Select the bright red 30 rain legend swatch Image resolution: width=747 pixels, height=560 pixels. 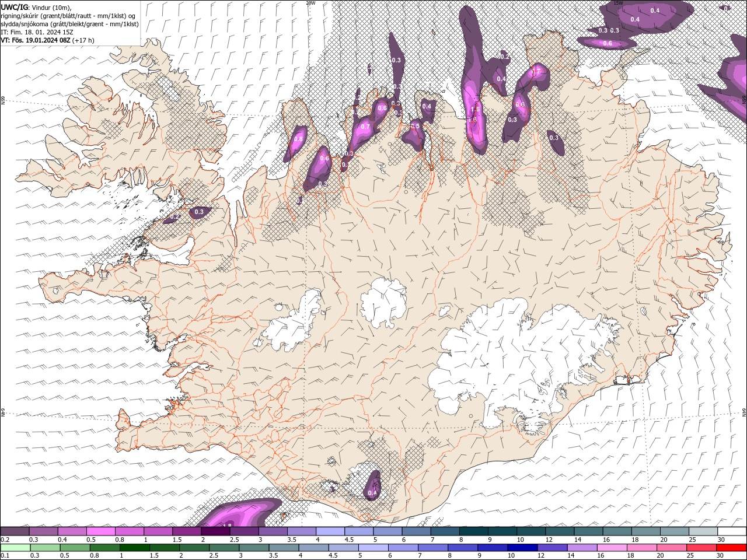[731, 548]
